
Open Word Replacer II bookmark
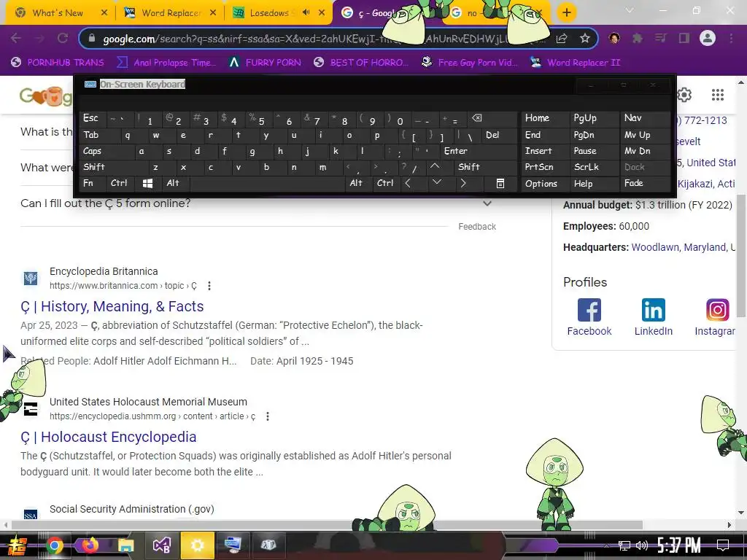575,63
